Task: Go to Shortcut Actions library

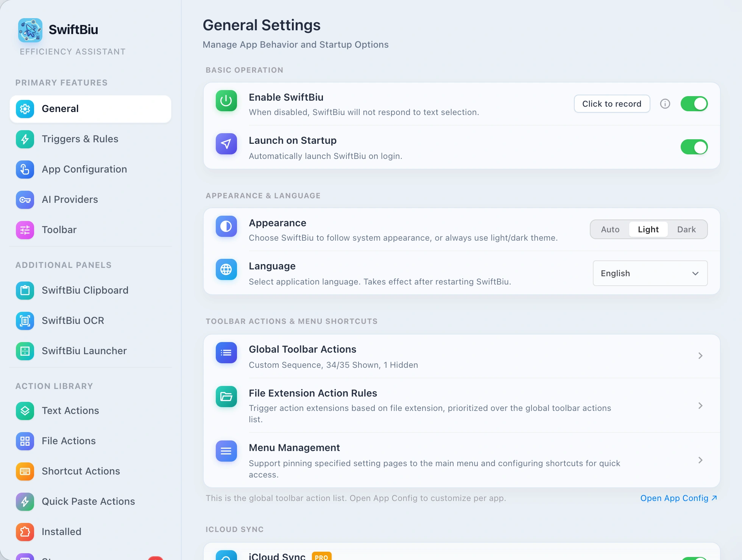Action: click(90, 471)
